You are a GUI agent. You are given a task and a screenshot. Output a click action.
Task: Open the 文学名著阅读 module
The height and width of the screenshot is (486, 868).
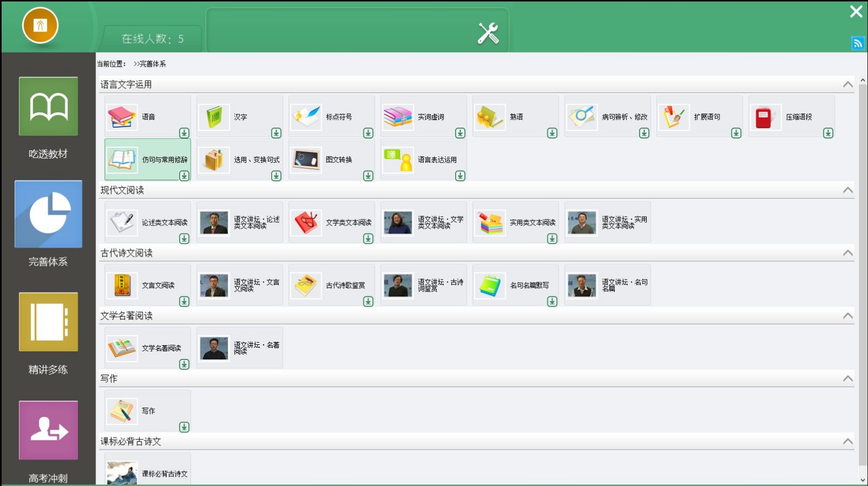click(148, 348)
